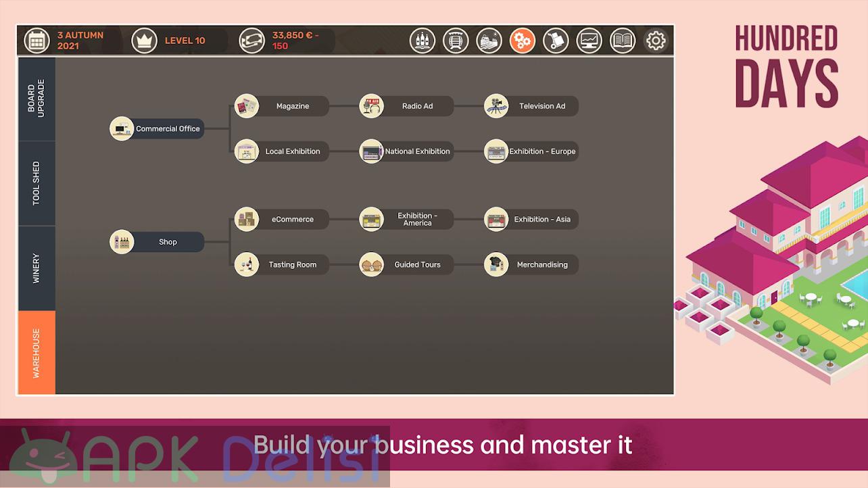Image resolution: width=868 pixels, height=488 pixels.
Task: Open the settings gear icon
Action: click(655, 41)
